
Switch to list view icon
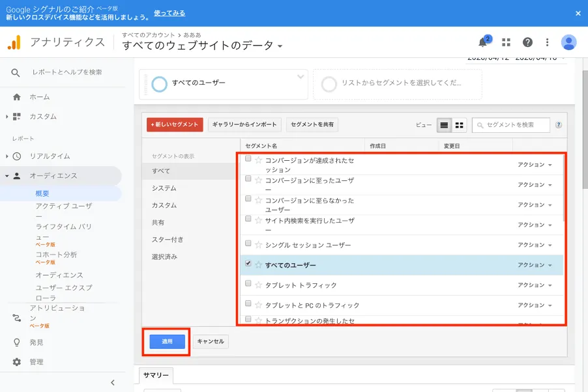(444, 125)
